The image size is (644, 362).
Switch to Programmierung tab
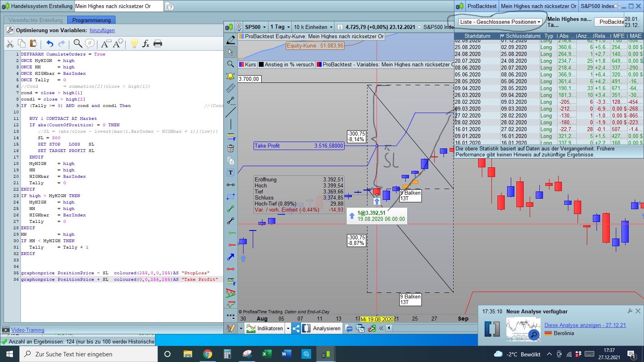[91, 20]
